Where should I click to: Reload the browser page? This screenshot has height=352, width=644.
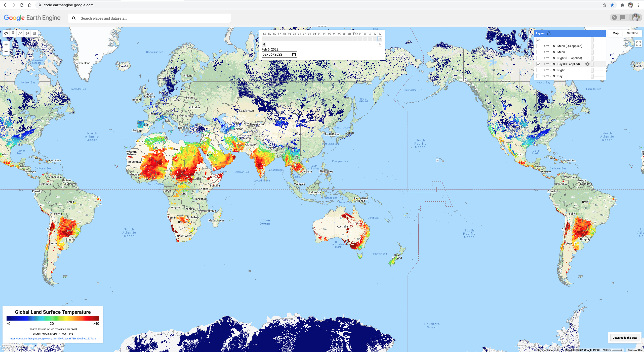[22, 5]
